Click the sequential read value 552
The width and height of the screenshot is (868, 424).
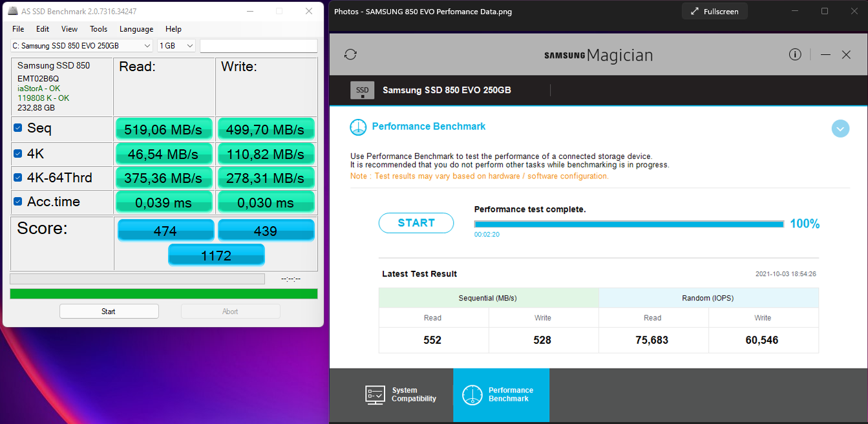(x=432, y=340)
